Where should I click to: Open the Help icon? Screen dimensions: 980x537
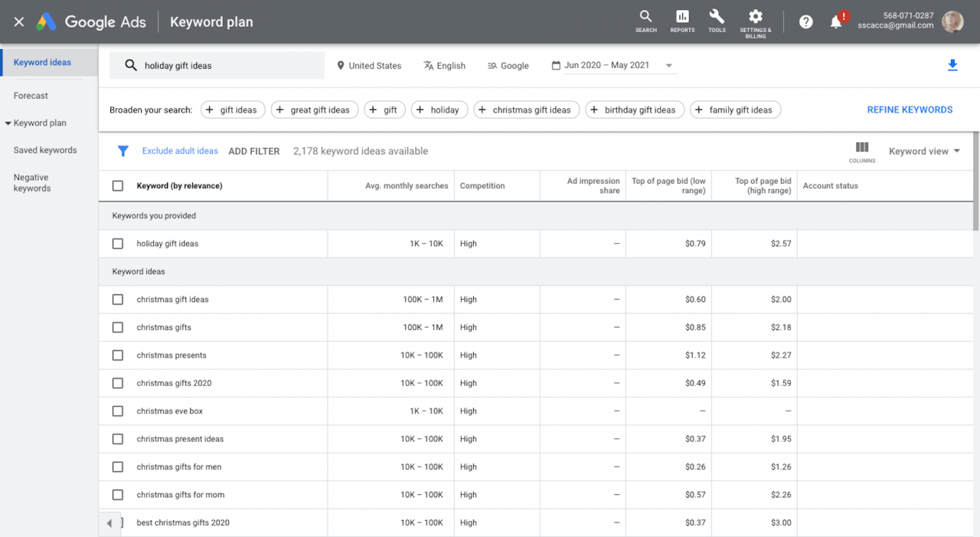click(805, 21)
